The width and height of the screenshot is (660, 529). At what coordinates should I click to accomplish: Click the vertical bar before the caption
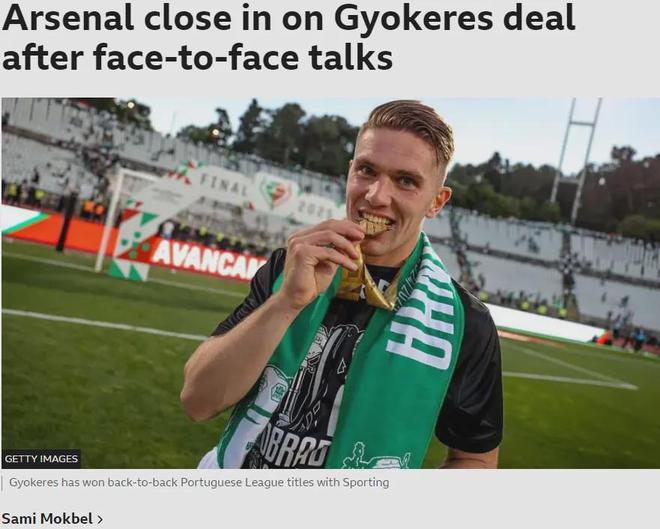point(2,483)
